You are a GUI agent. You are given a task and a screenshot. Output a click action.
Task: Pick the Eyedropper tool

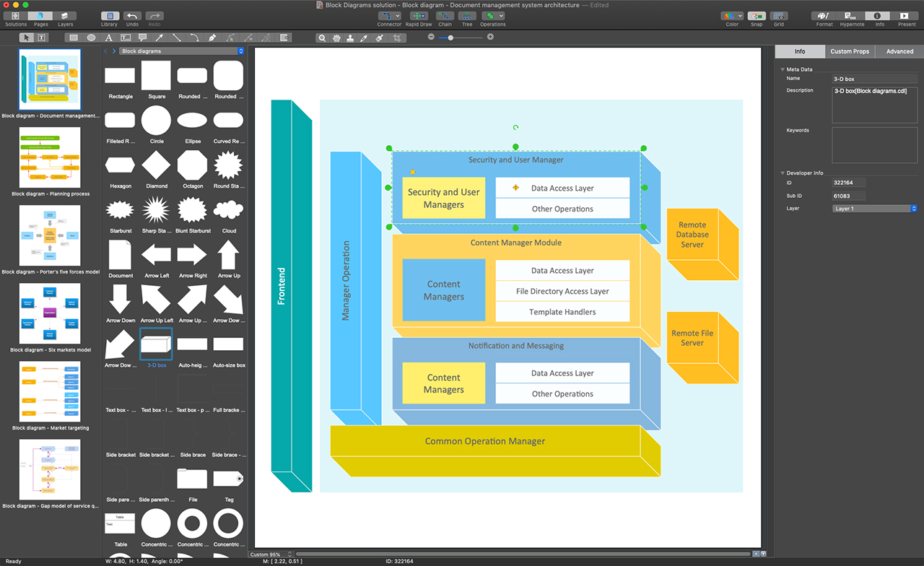(363, 37)
